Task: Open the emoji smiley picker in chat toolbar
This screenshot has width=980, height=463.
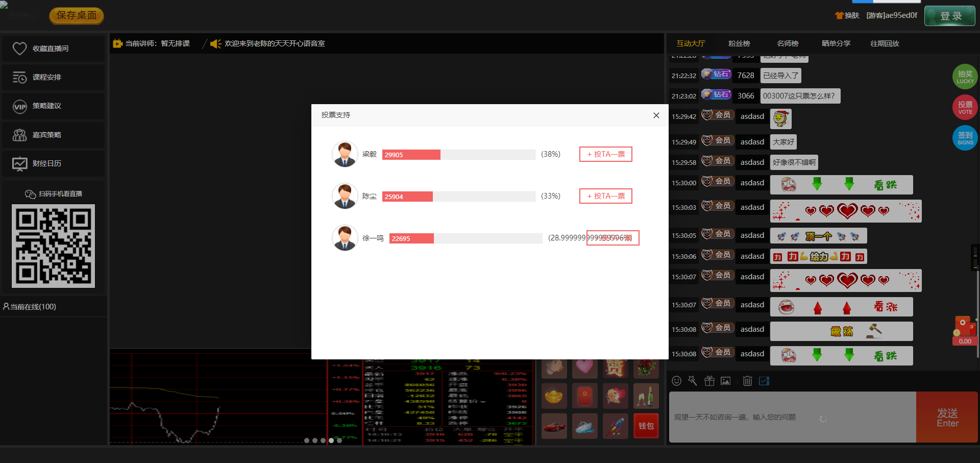Action: (676, 381)
